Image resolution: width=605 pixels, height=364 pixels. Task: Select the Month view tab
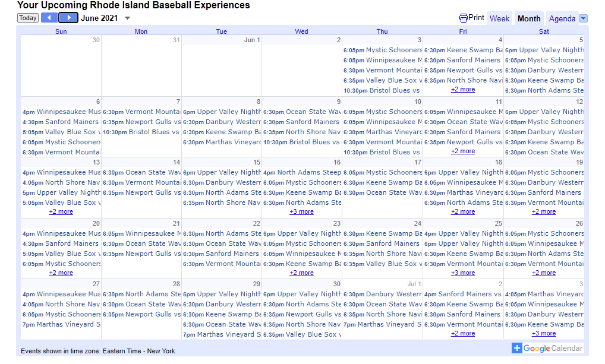pos(529,18)
